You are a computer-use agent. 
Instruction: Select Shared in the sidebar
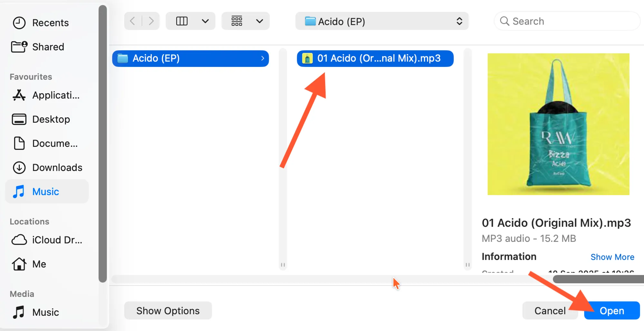[x=38, y=47]
